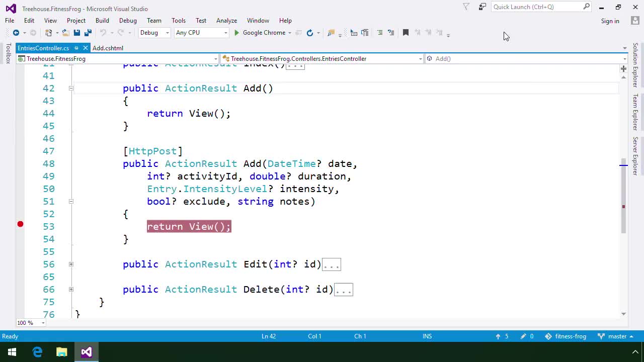Click the Sign in link
This screenshot has width=644, height=362.
(610, 21)
